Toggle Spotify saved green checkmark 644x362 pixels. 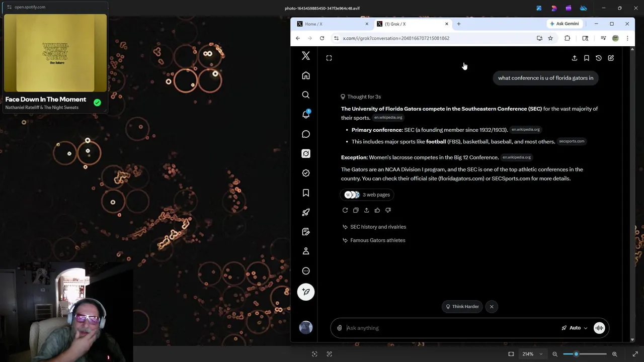pos(97,103)
